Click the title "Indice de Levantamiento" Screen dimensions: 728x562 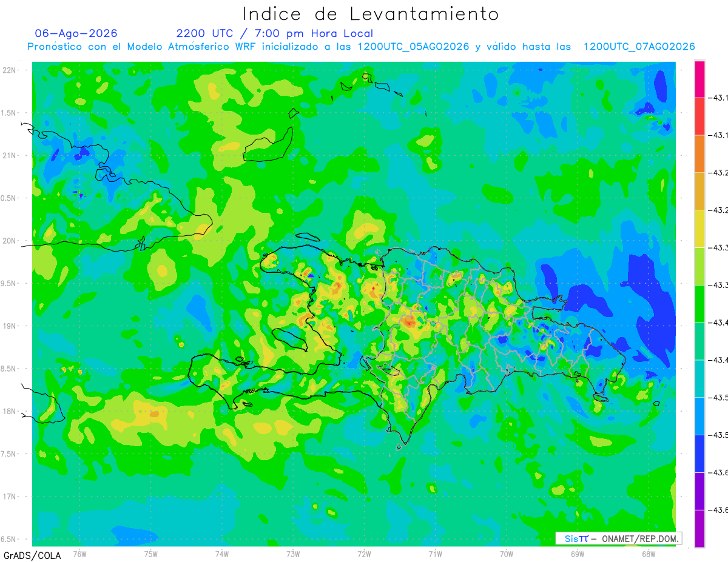(371, 14)
